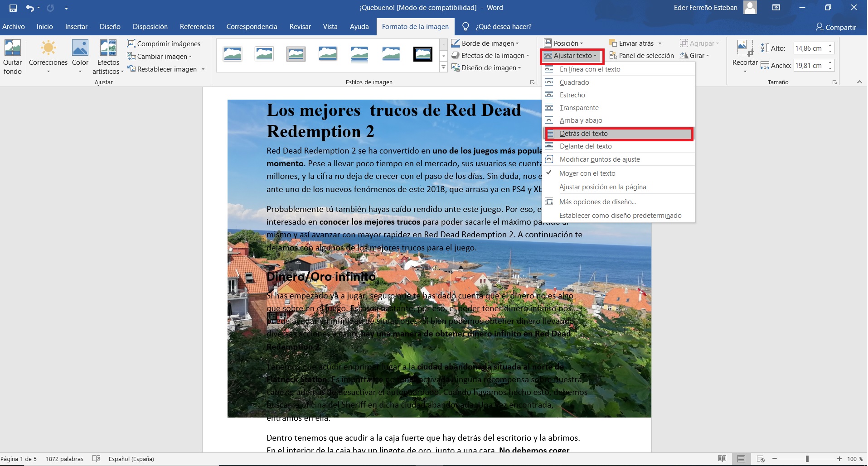This screenshot has width=868, height=466.
Task: Switch to the Disposición tab
Action: (150, 27)
